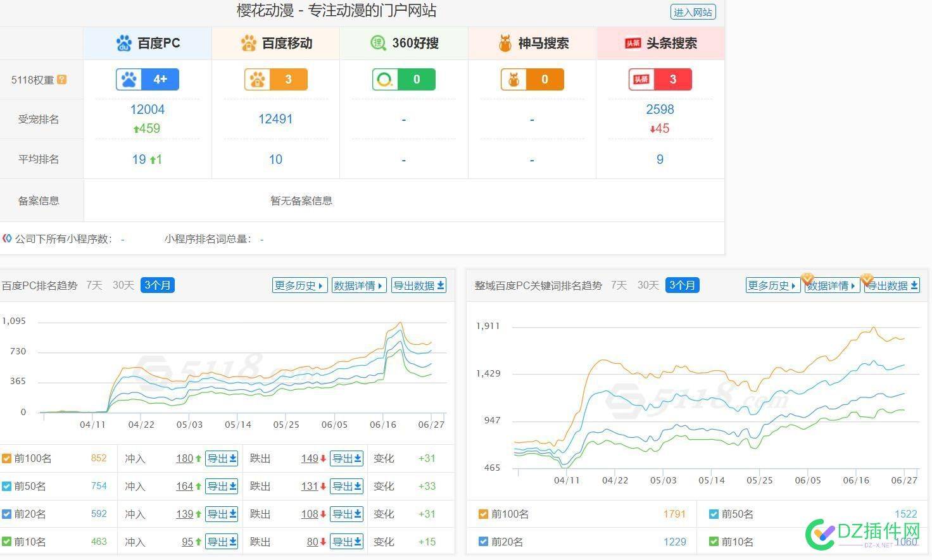
Task: Click the 360 search logo icon
Action: (378, 43)
